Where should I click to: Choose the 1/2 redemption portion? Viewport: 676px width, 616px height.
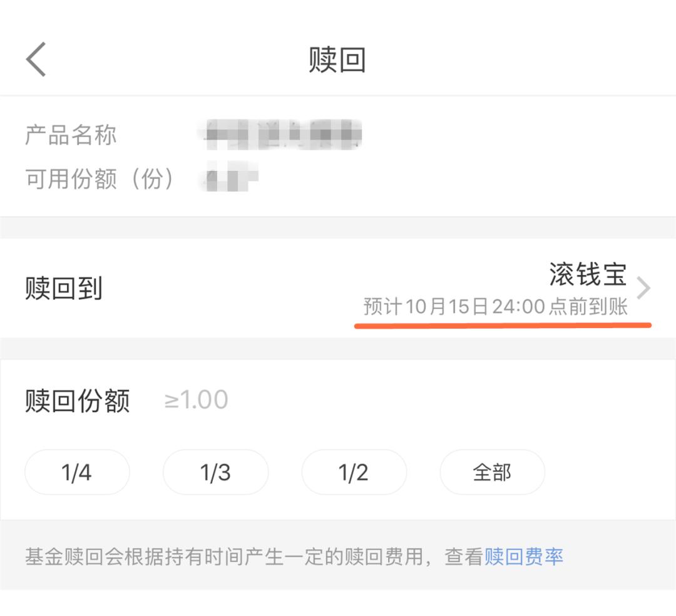pos(354,473)
